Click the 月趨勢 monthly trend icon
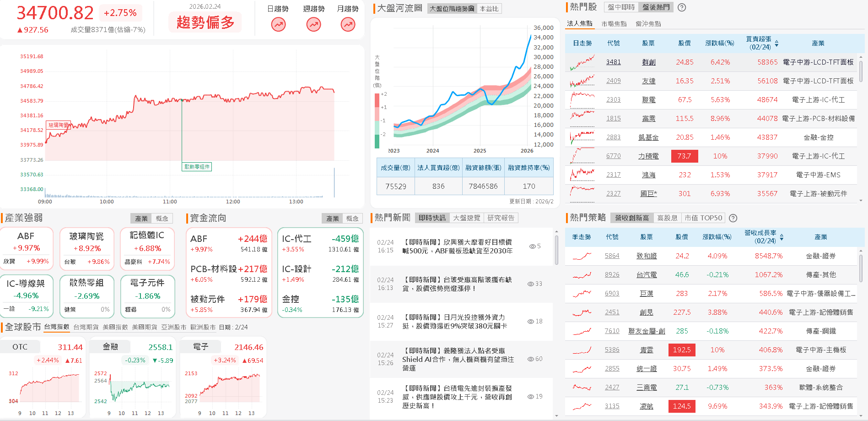 point(348,24)
